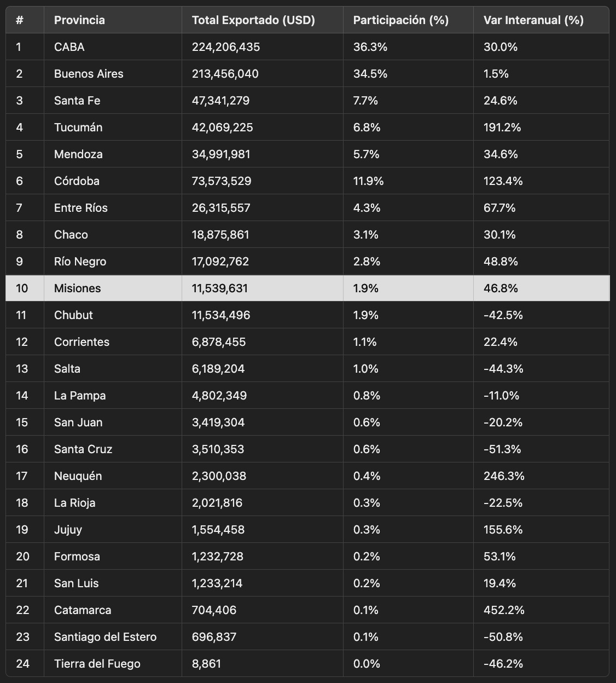Select the highlighted Misiones row
The image size is (616, 683).
click(x=307, y=288)
